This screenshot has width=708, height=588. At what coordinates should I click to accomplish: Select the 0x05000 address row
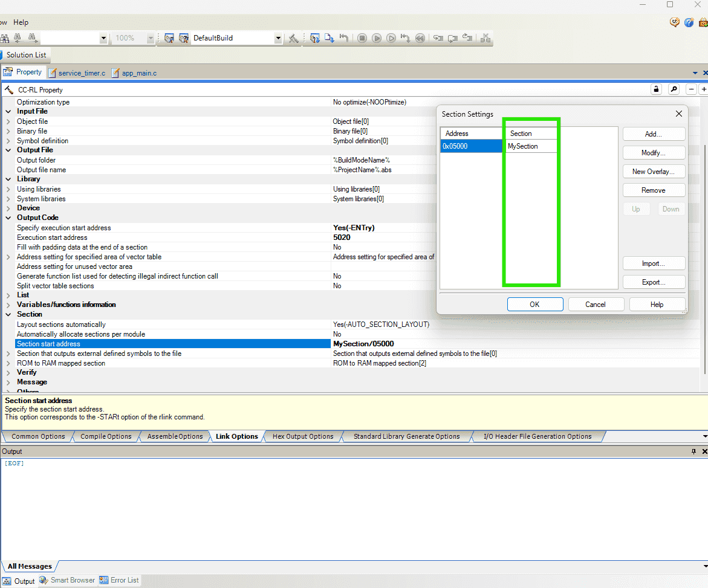(x=471, y=146)
